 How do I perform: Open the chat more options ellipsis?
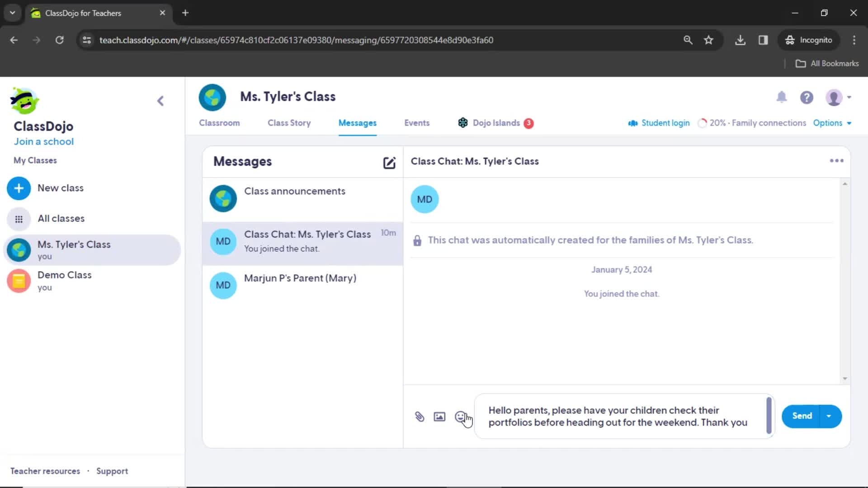(x=836, y=161)
